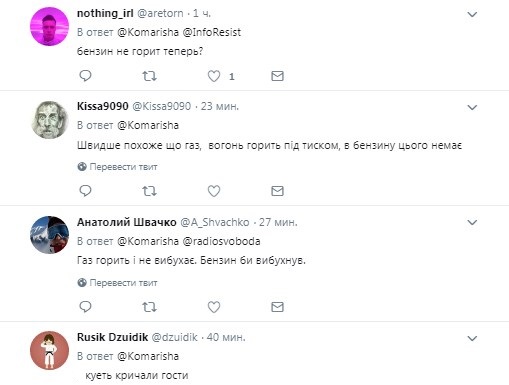The width and height of the screenshot is (509, 385).
Task: Retweet nothing_irl's tweet about бензин
Action: click(149, 76)
